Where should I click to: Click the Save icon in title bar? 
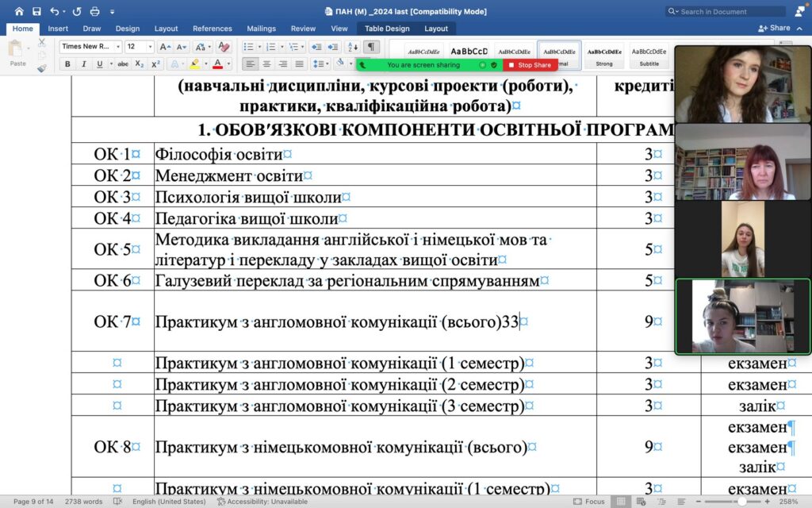tap(36, 11)
